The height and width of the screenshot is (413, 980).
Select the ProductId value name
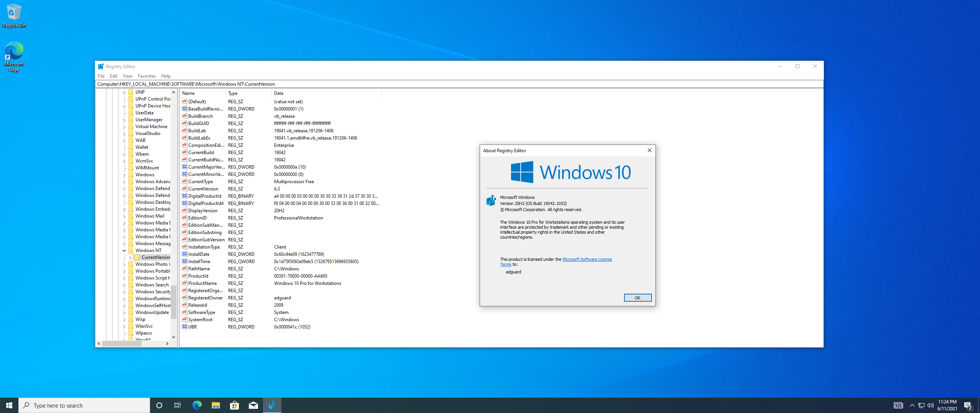click(198, 276)
